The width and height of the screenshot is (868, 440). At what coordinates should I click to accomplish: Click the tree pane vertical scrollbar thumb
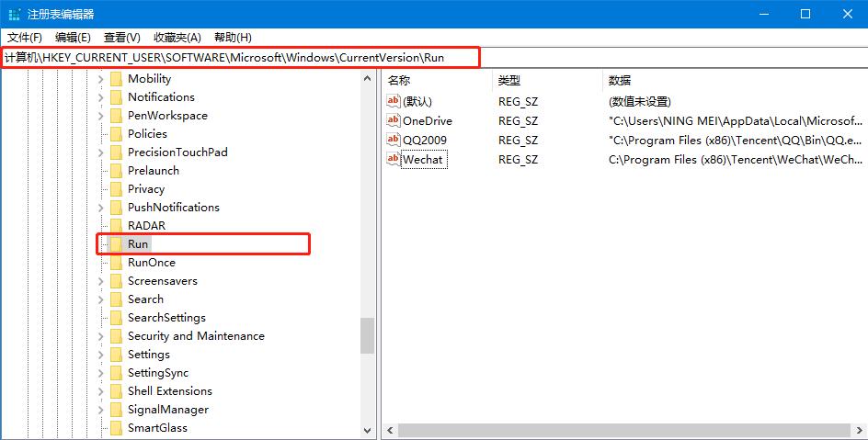pyautogui.click(x=368, y=335)
